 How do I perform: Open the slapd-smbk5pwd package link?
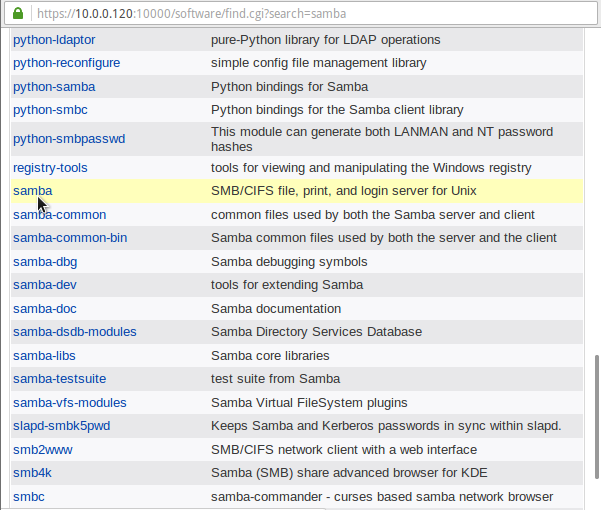pos(62,426)
